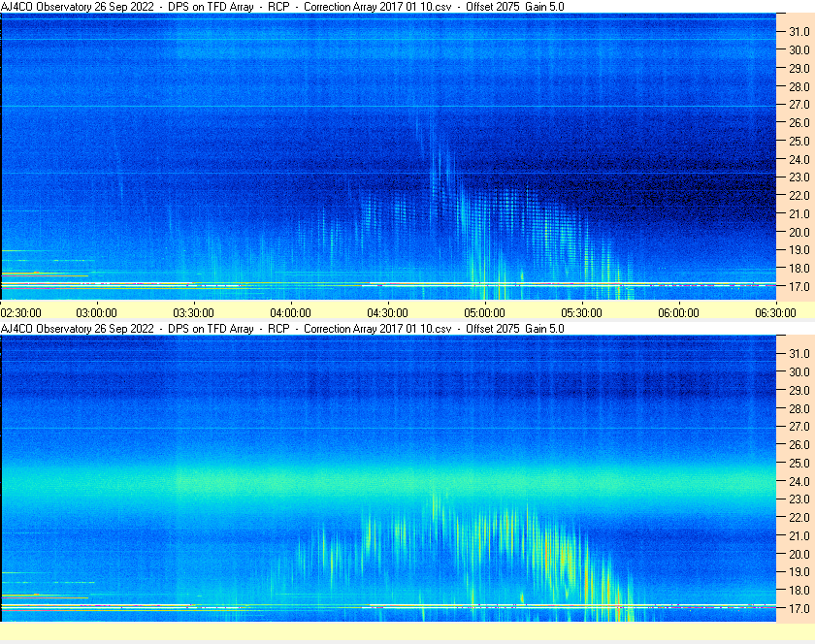
Task: Click the 06:00:00 time axis label
Action: (679, 313)
